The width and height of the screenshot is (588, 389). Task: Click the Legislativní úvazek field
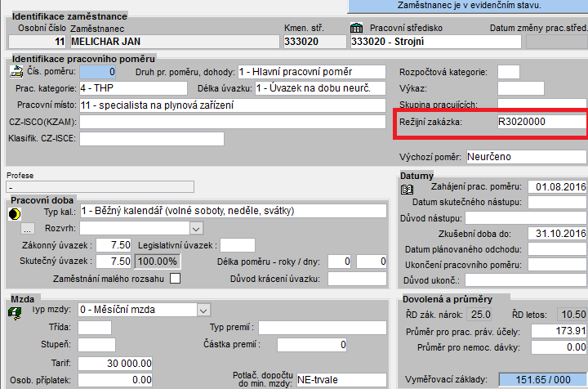click(238, 245)
